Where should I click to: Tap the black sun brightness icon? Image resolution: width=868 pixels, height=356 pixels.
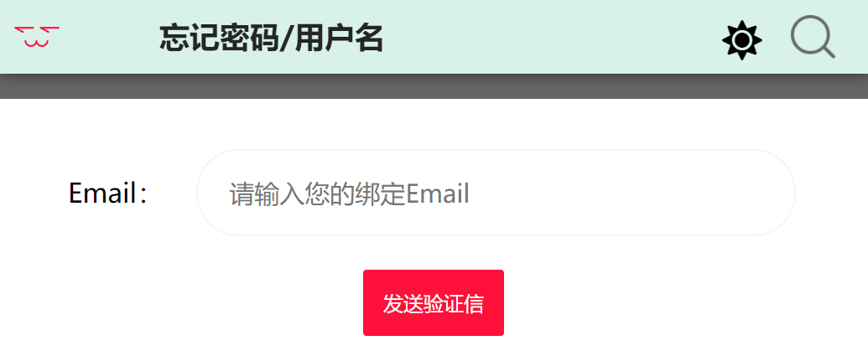coord(742,40)
